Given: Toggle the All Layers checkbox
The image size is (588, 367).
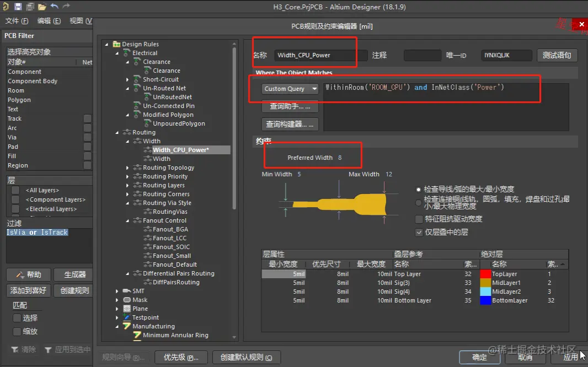Looking at the screenshot, I should (x=15, y=190).
